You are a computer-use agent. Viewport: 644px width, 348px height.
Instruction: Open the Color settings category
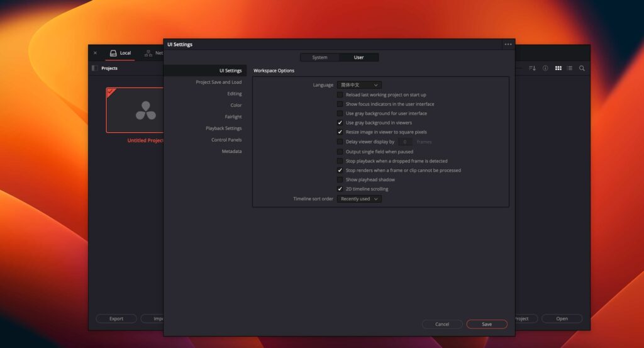pyautogui.click(x=236, y=105)
